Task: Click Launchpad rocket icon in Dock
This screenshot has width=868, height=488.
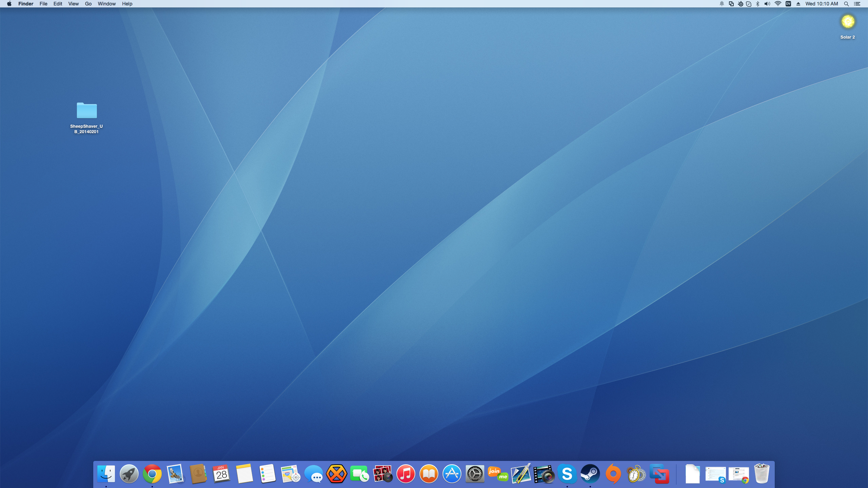Action: [129, 474]
